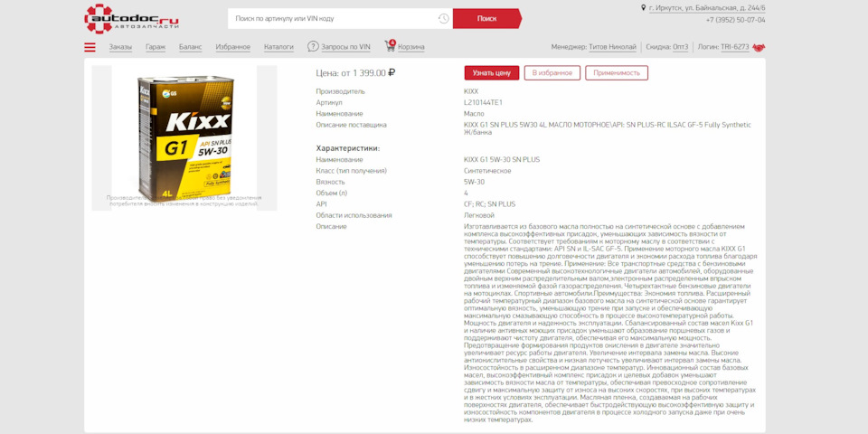Image resolution: width=868 pixels, height=434 pixels.
Task: Click the Области использования label
Action: [x=354, y=215]
